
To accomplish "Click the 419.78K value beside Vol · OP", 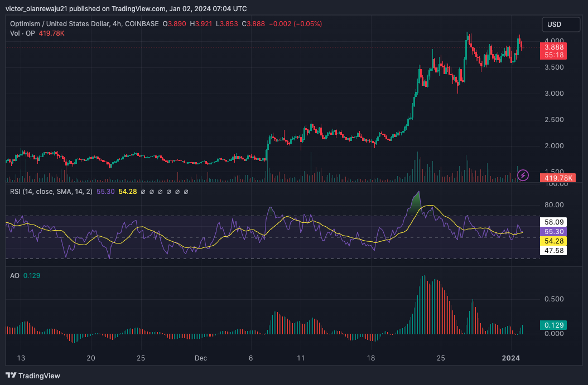I will [52, 33].
